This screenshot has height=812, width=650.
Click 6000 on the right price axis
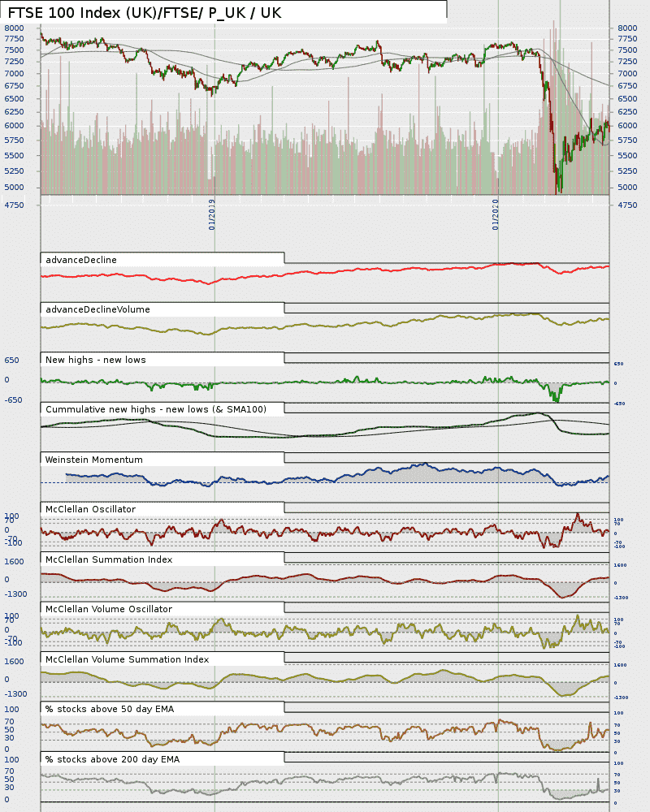pos(627,125)
